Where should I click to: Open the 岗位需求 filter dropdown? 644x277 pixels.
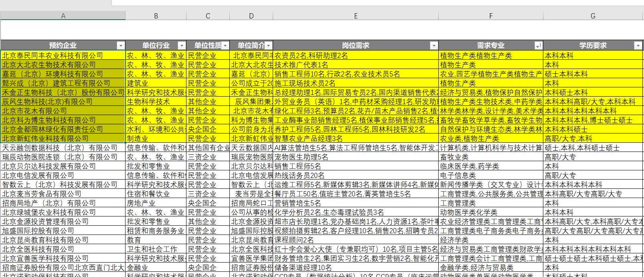pos(433,46)
